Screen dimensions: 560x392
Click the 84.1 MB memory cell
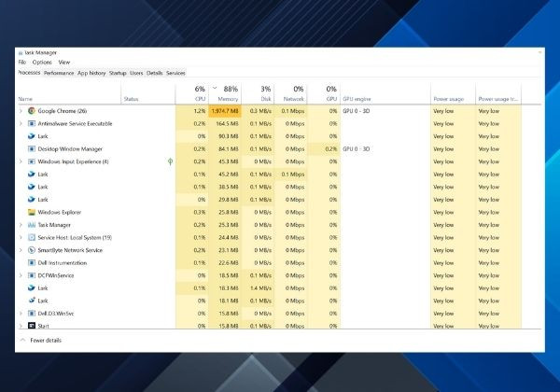(225, 149)
